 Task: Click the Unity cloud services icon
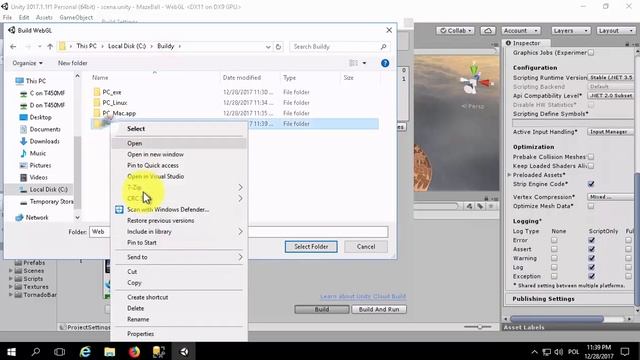click(x=488, y=31)
